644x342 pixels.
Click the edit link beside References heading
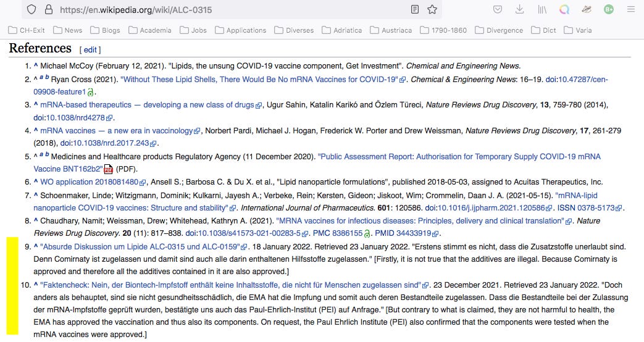(x=90, y=49)
